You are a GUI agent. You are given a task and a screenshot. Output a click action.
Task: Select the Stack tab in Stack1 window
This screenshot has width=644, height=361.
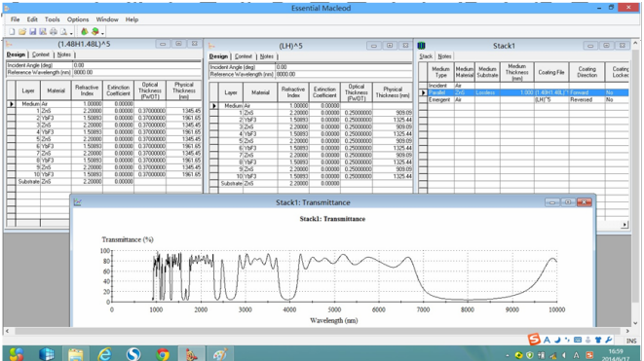click(426, 56)
